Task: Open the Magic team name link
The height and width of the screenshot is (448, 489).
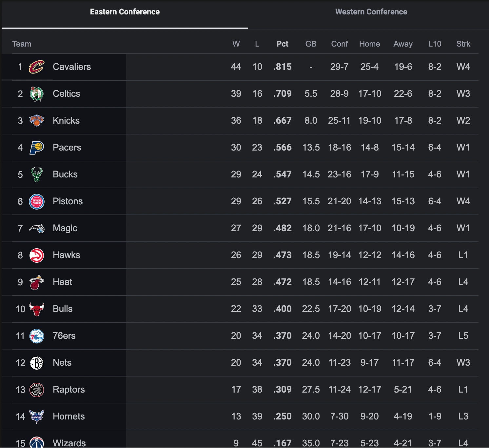Action: pos(65,228)
